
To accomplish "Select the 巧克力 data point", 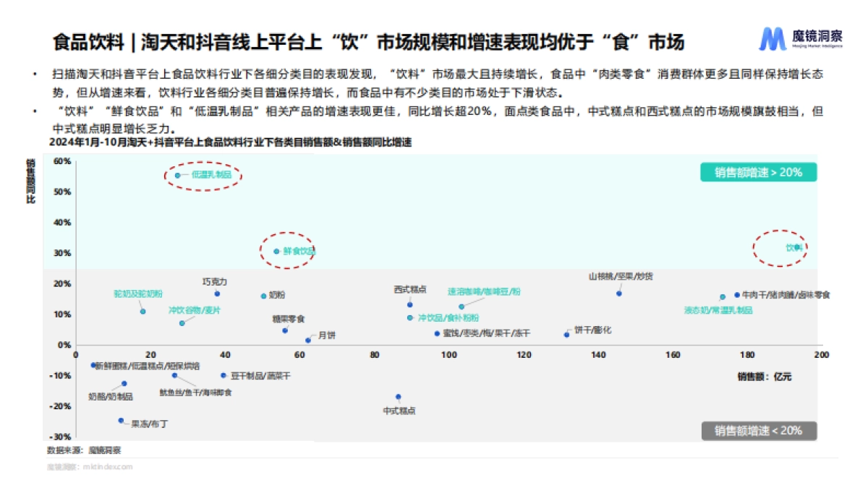I will (217, 294).
